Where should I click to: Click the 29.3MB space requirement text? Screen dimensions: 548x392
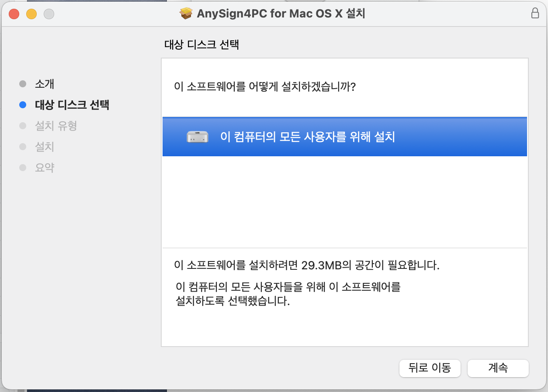[x=307, y=265]
